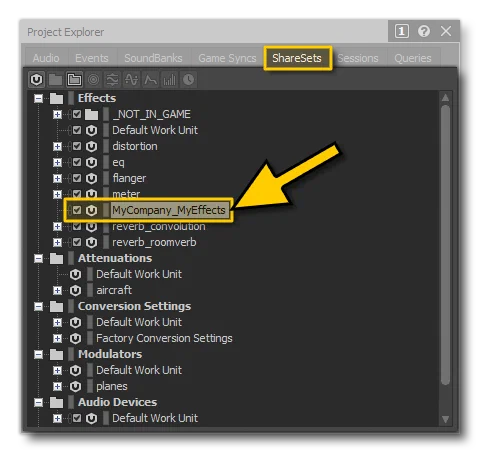Select the MyCompany_MyEffects work unit

[x=169, y=210]
